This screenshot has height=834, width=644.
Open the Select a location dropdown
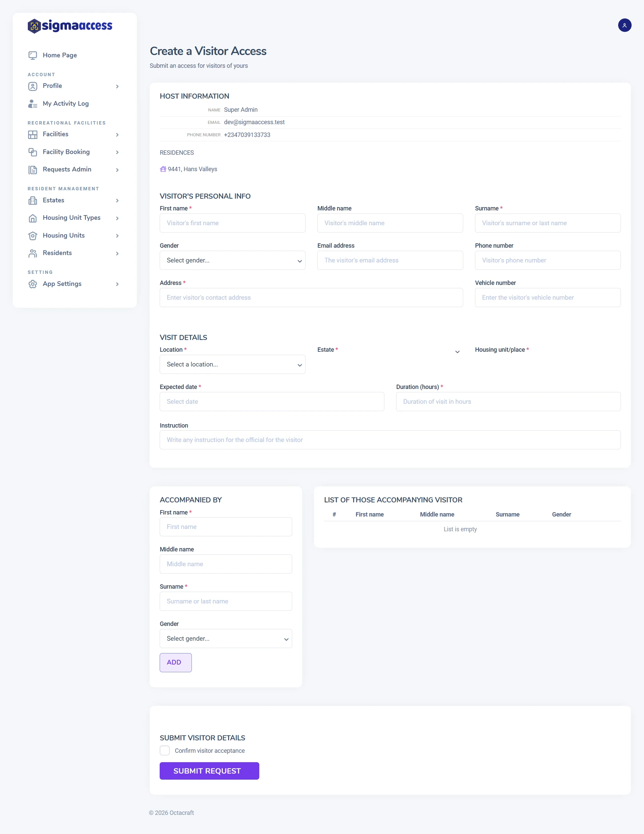point(232,364)
